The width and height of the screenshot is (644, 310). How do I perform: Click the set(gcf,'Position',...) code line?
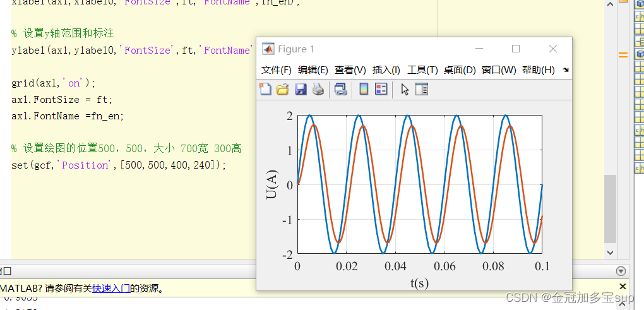tap(119, 165)
